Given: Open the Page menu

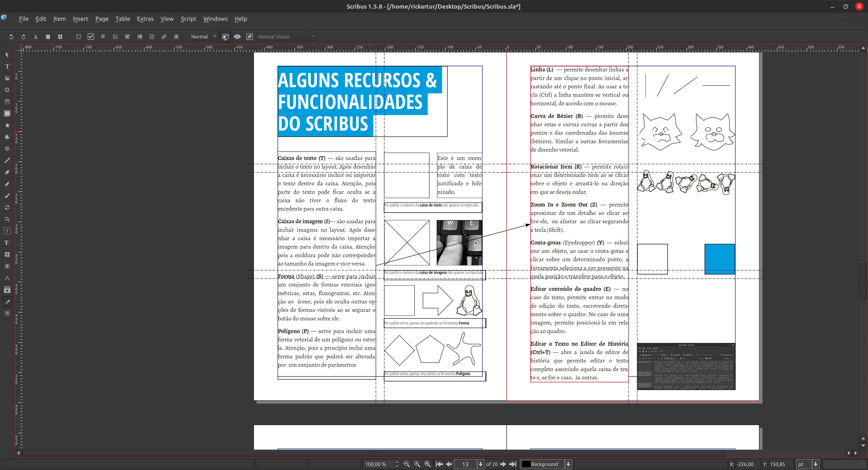Looking at the screenshot, I should tap(102, 19).
